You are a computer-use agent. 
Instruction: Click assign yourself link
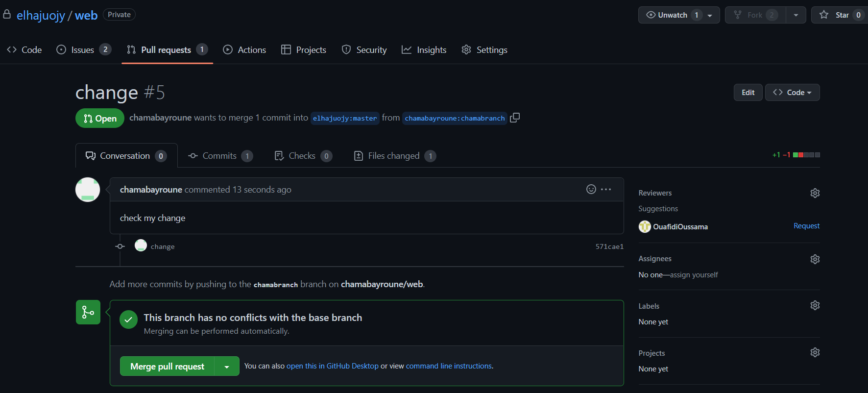click(x=694, y=275)
